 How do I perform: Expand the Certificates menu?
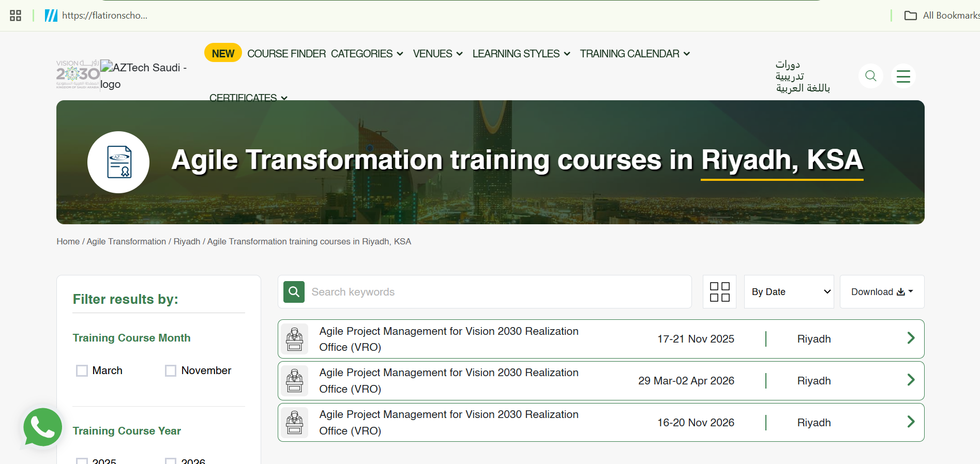click(x=248, y=98)
